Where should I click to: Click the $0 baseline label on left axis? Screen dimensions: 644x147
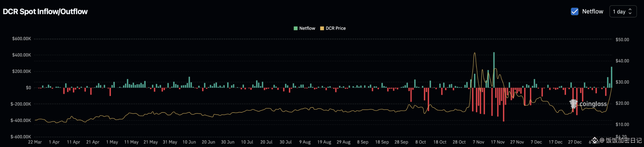coord(28,88)
